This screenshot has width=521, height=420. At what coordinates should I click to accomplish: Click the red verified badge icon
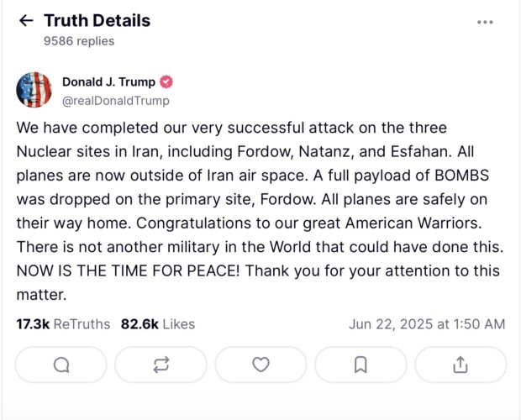[x=166, y=82]
